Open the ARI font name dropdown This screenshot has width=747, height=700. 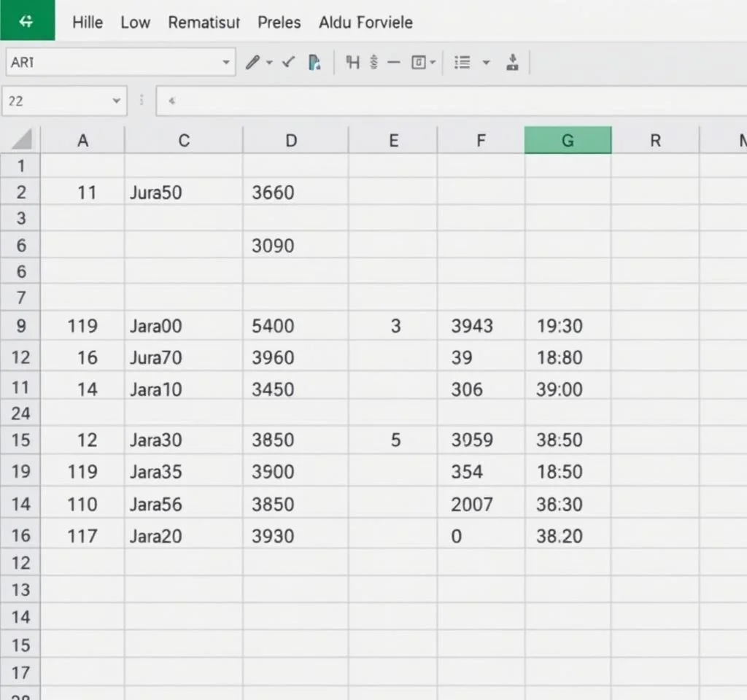[x=225, y=63]
